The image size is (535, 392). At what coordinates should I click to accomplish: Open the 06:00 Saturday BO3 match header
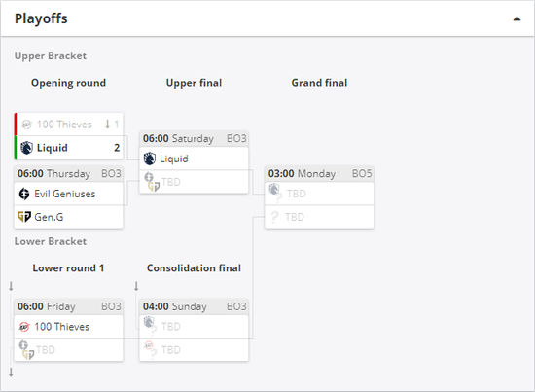pos(195,138)
